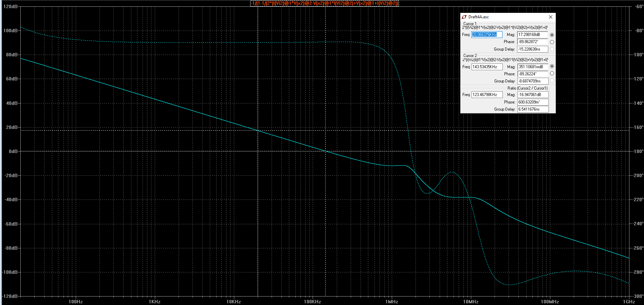Click the Cursor 1 Group Delay field showing -15.228638ns
Image resolution: width=644 pixels, height=305 pixels.
[x=532, y=49]
